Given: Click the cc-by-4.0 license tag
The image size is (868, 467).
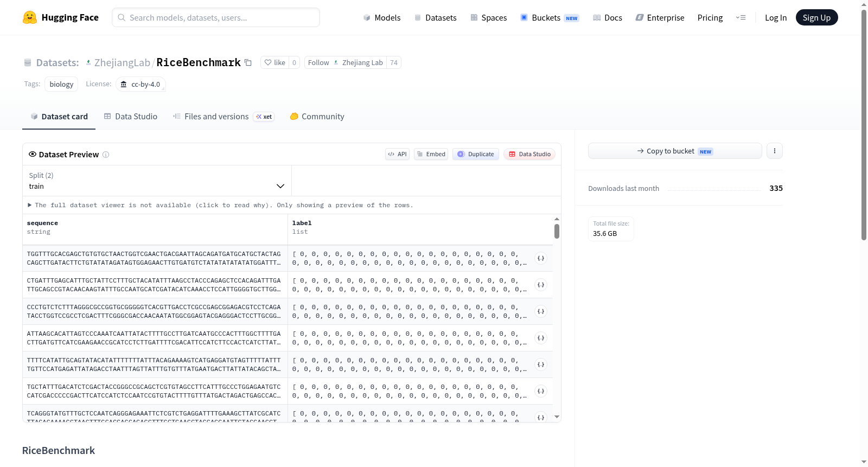Looking at the screenshot, I should coord(141,84).
